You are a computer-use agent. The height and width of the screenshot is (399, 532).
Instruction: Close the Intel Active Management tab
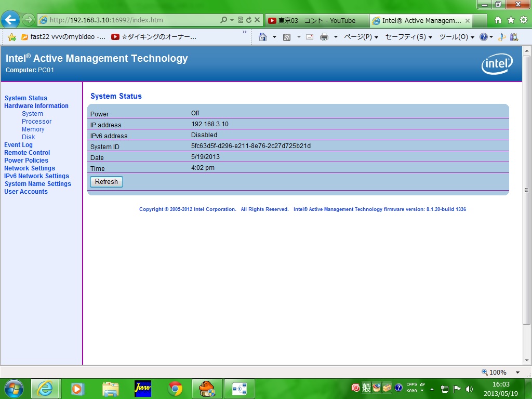467,21
